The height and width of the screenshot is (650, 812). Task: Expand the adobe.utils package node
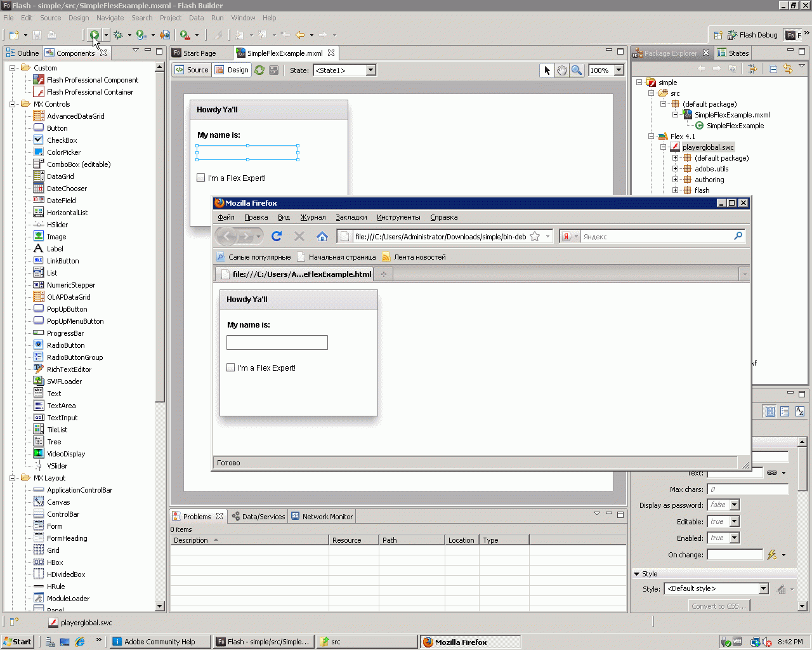[675, 169]
